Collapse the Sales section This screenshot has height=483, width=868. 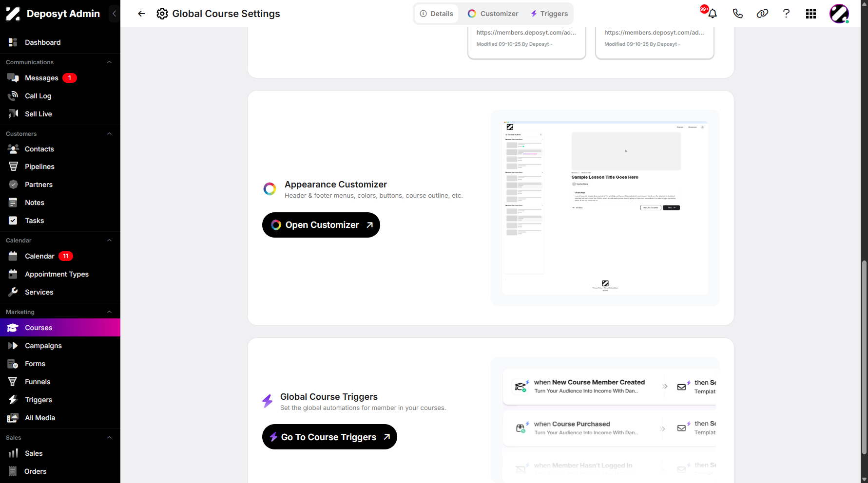click(x=109, y=438)
